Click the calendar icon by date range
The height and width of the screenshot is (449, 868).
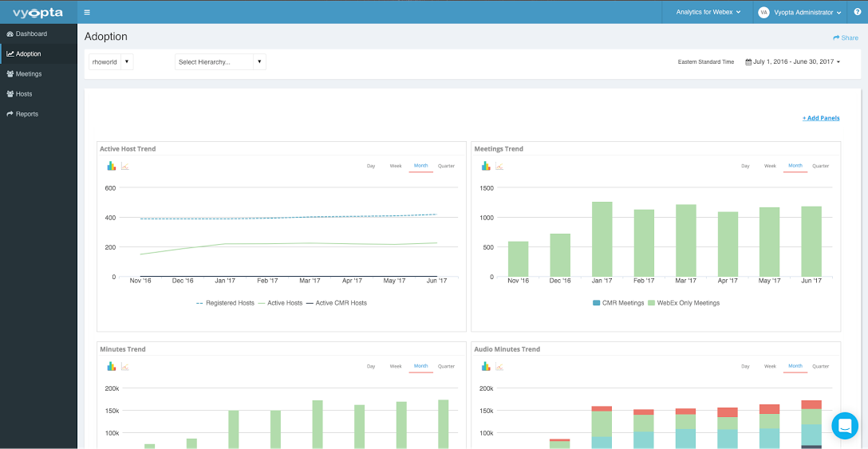click(x=748, y=62)
